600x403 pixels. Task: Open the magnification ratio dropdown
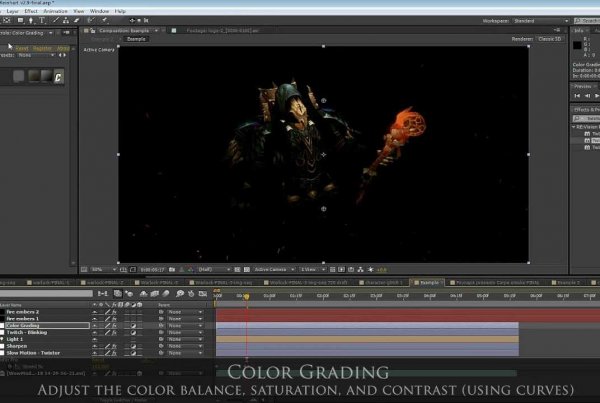(x=104, y=270)
